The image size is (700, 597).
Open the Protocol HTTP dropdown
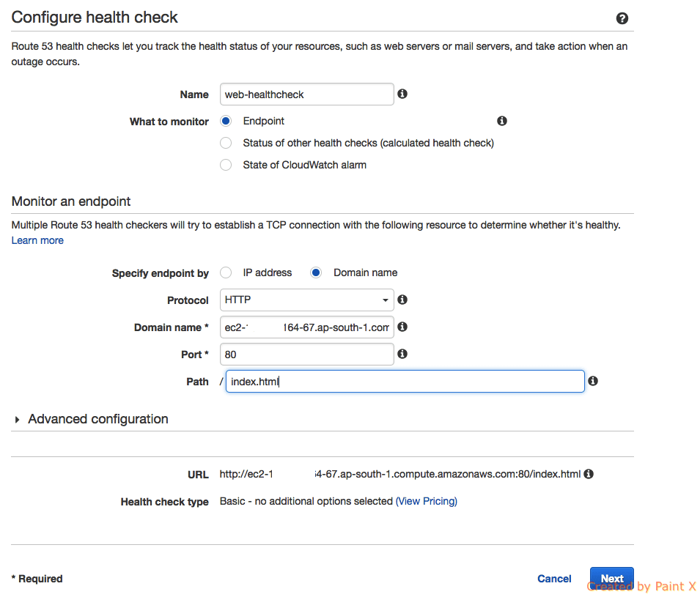306,300
